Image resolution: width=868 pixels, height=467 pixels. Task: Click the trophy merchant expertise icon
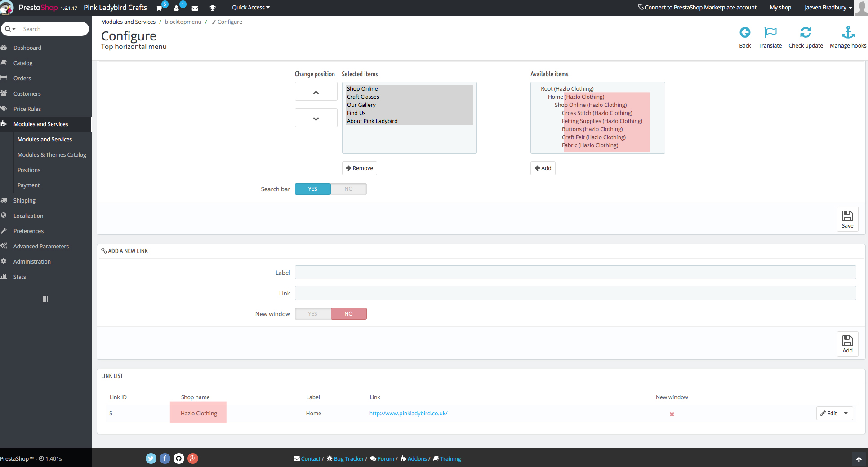click(213, 8)
